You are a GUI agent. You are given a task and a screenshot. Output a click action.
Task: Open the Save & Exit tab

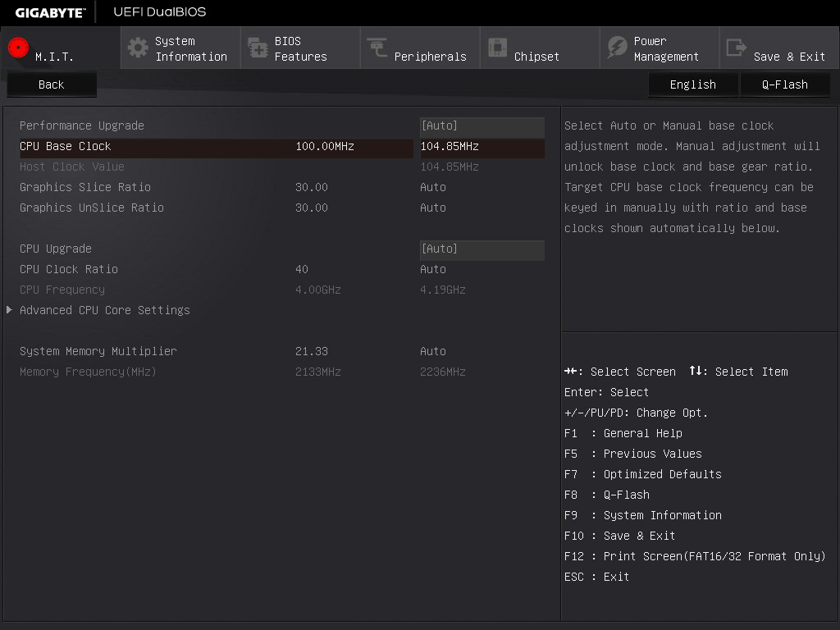click(780, 48)
